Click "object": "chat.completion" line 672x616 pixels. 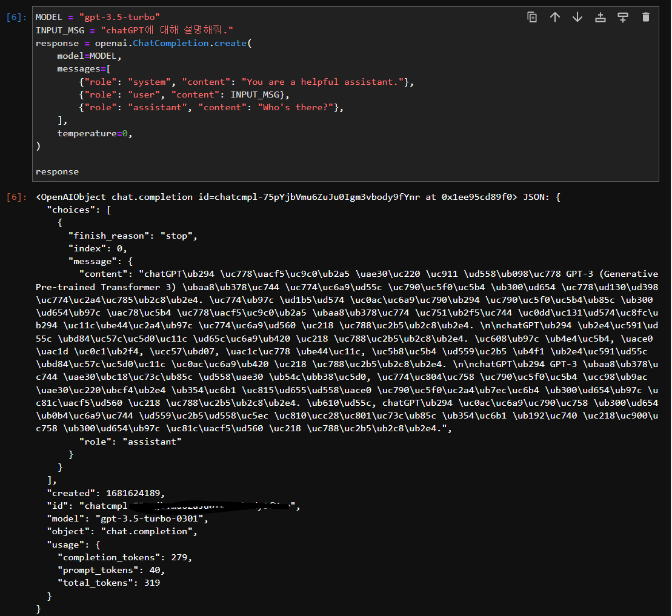pyautogui.click(x=122, y=532)
